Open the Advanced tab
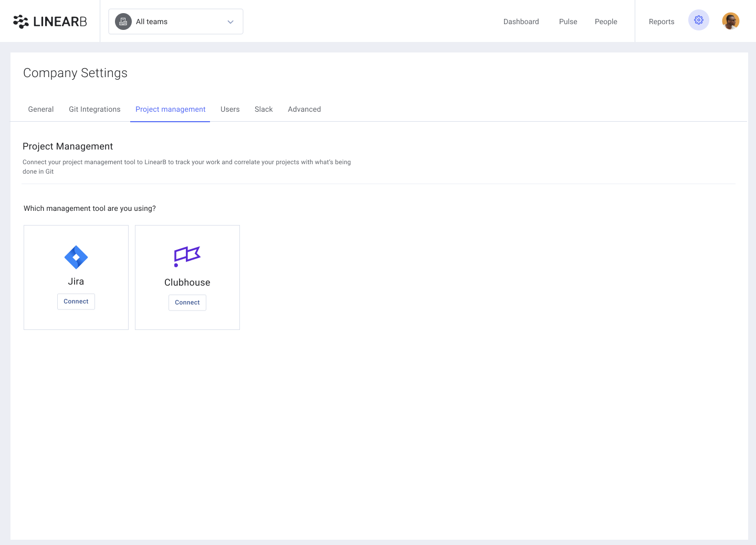 pos(304,109)
